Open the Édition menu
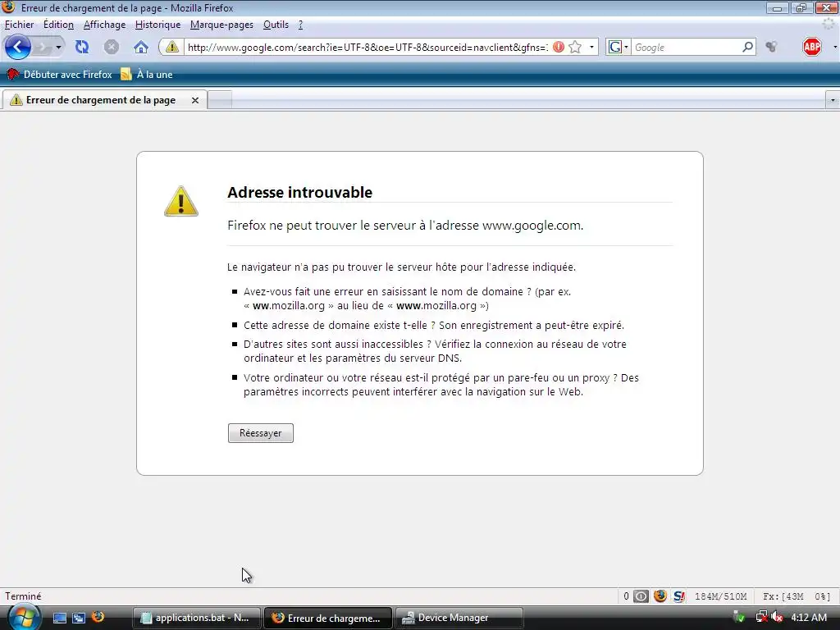This screenshot has height=630, width=840. point(58,25)
